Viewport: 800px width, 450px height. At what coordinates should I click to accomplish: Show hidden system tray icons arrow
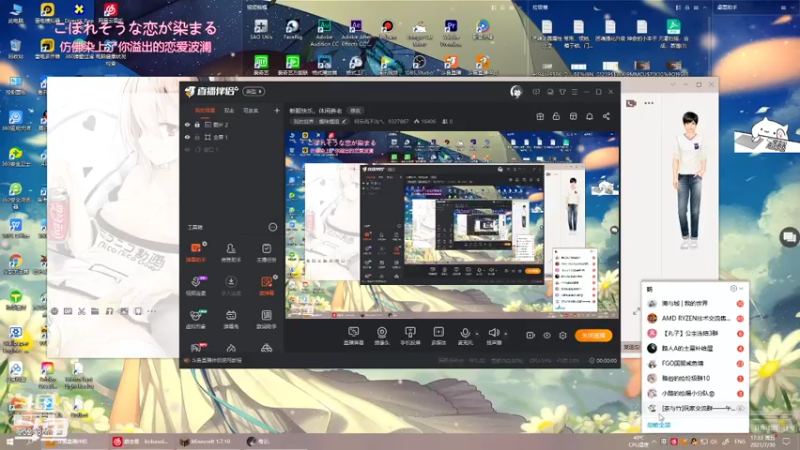(654, 441)
